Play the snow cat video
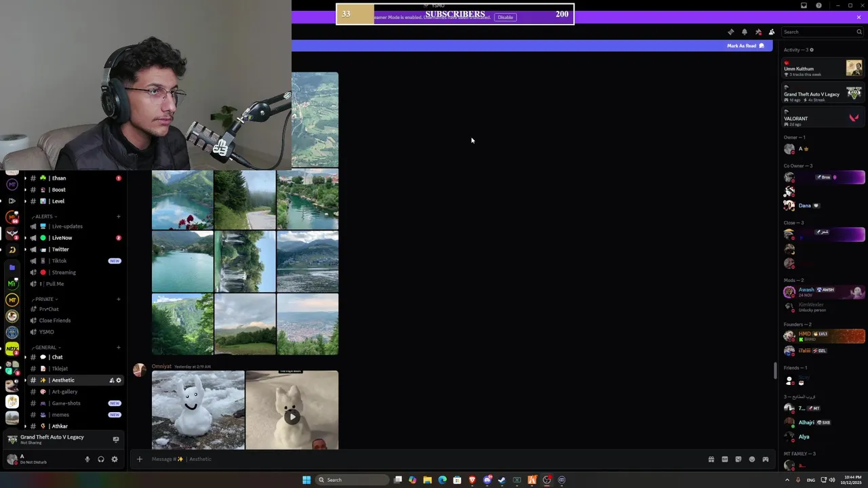Viewport: 868px width, 488px height. tap(292, 417)
